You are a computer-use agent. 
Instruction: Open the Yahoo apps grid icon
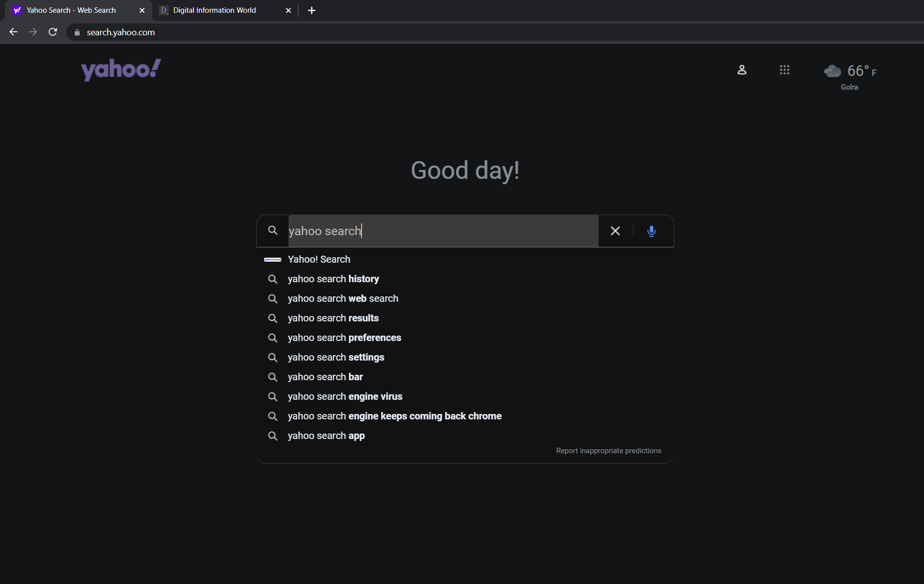coord(784,70)
